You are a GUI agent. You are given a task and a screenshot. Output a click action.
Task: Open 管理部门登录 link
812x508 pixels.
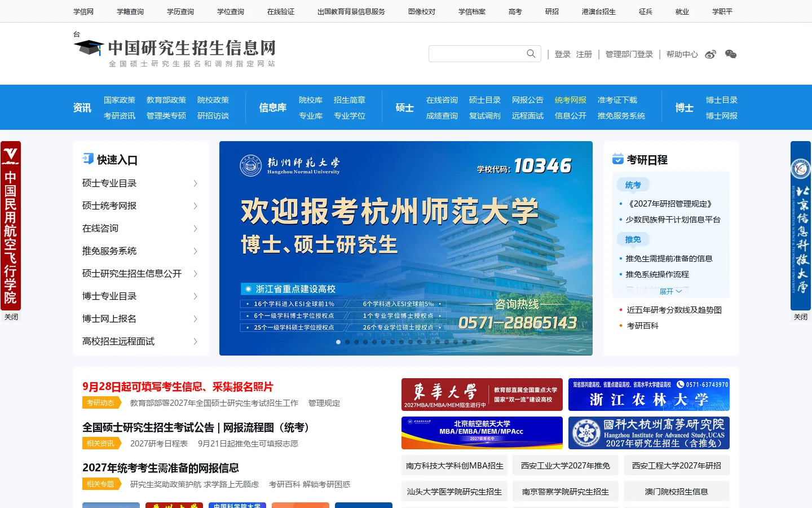point(629,54)
